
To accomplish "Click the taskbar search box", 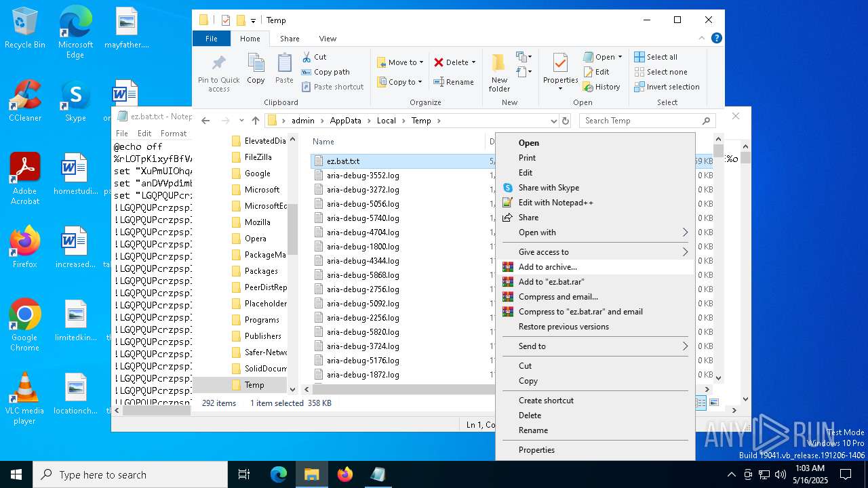I will pyautogui.click(x=130, y=474).
